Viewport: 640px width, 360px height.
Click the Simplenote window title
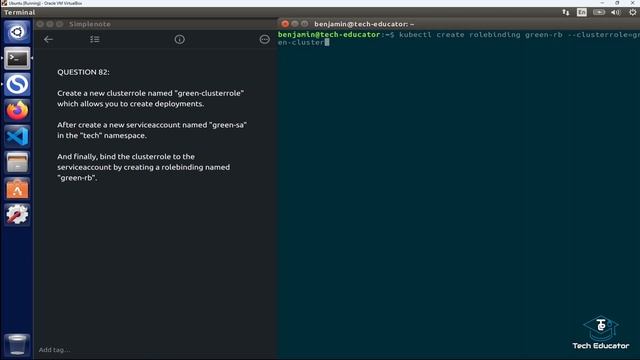point(90,24)
